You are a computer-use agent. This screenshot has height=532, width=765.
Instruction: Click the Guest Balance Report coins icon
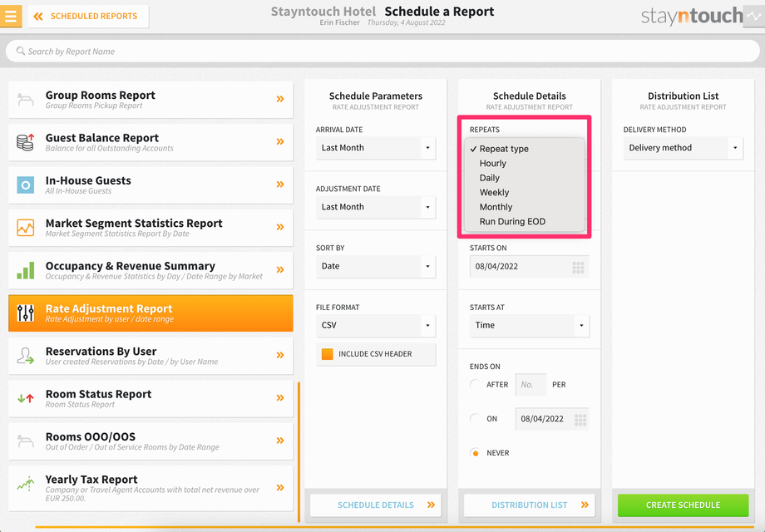(x=26, y=142)
